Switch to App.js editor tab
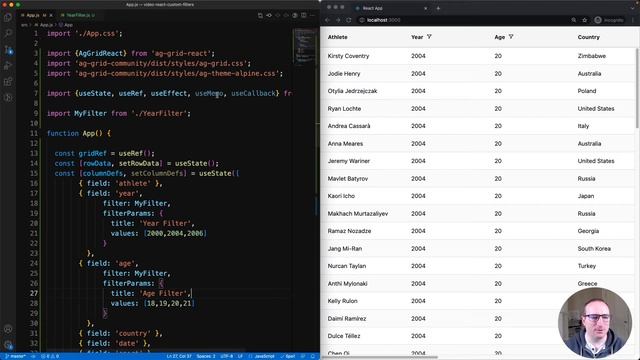This screenshot has width=640, height=360. (x=33, y=15)
